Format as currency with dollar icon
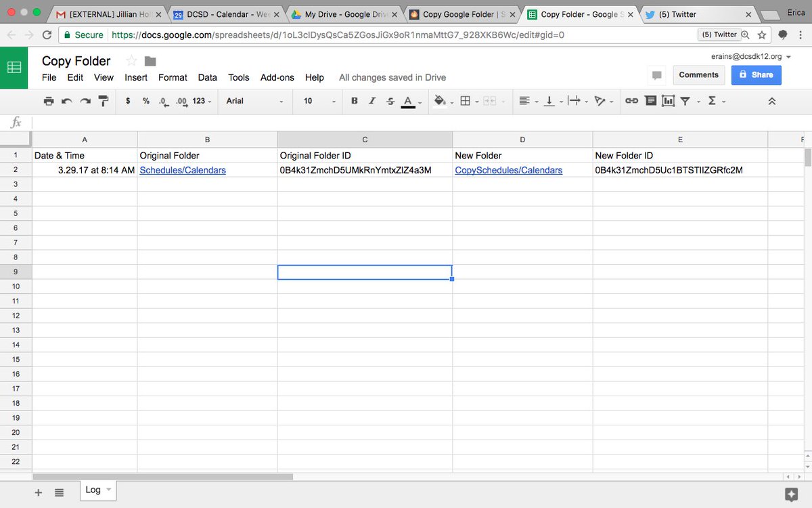The image size is (812, 508). click(x=129, y=101)
